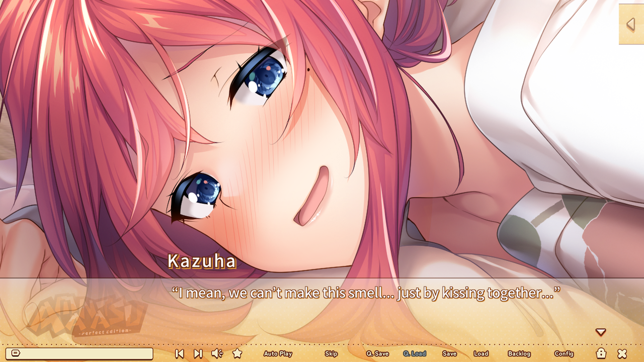Open the Load menu
Viewport: 644px width, 362px height.
pos(481,353)
